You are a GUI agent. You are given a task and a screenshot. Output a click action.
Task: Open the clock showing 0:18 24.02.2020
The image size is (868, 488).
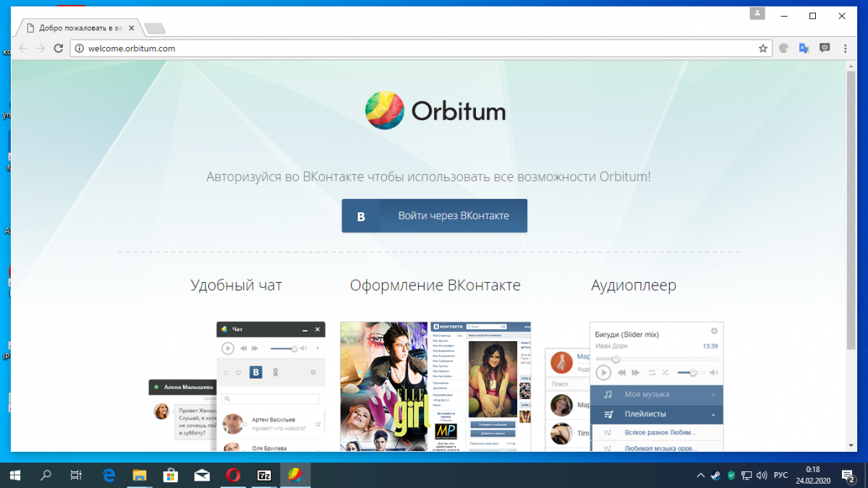click(x=813, y=475)
